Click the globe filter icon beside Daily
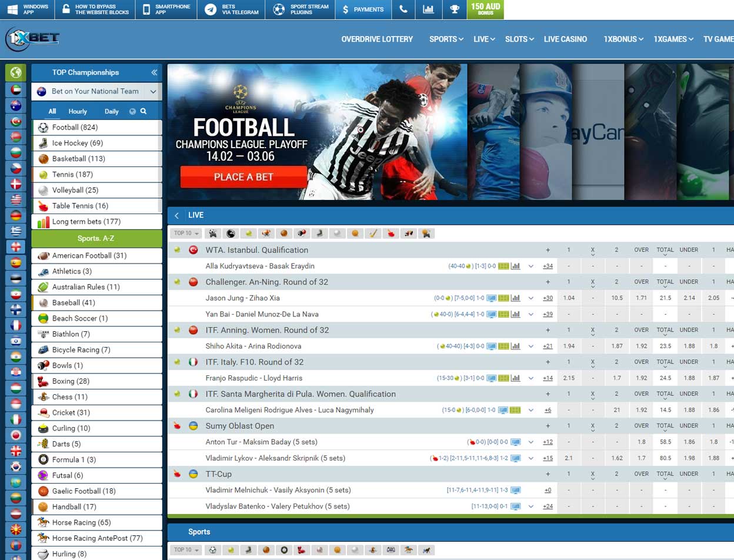Screen dimensions: 734x560 pyautogui.click(x=132, y=111)
